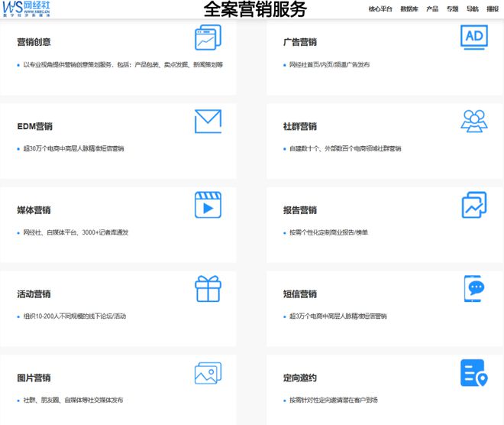Click the EDM营销 card heading
Image resolution: width=504 pixels, height=425 pixels.
point(34,126)
